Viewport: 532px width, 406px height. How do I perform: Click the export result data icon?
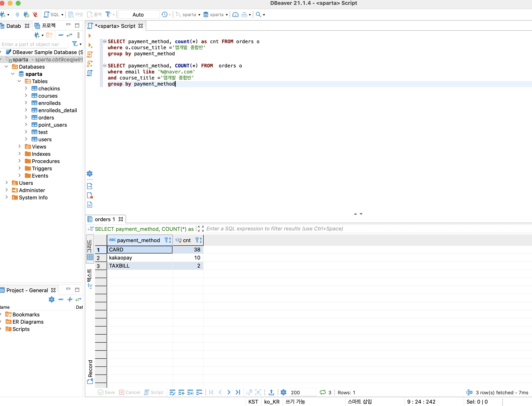(271, 392)
